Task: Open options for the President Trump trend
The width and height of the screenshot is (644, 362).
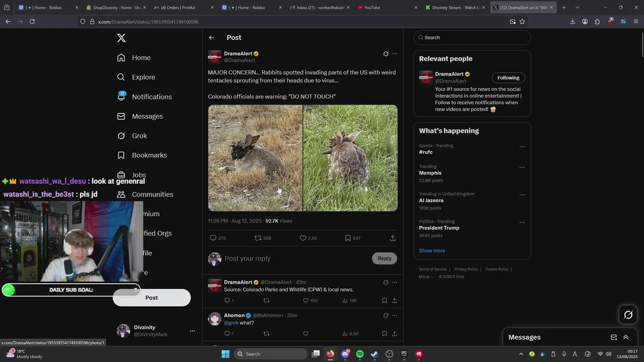Action: click(x=522, y=222)
